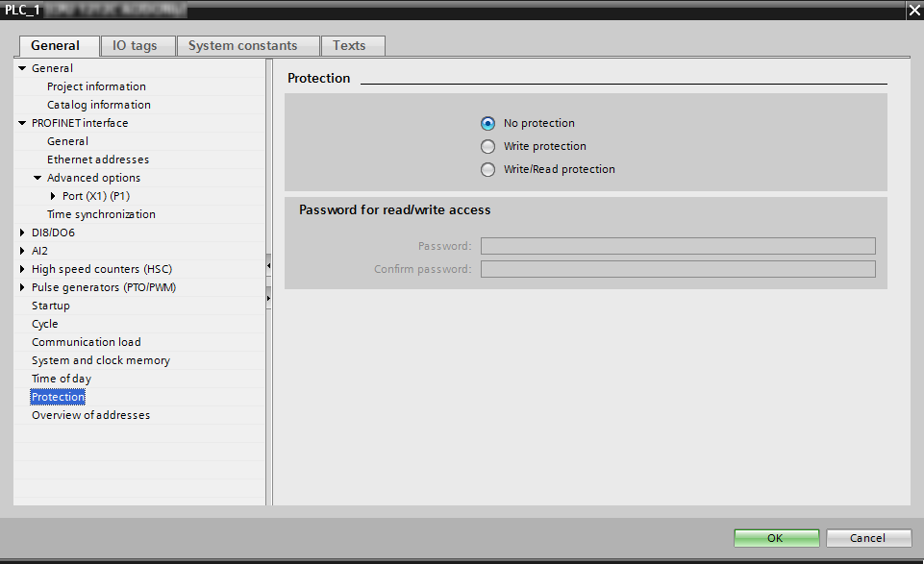Click the OK button

[775, 538]
